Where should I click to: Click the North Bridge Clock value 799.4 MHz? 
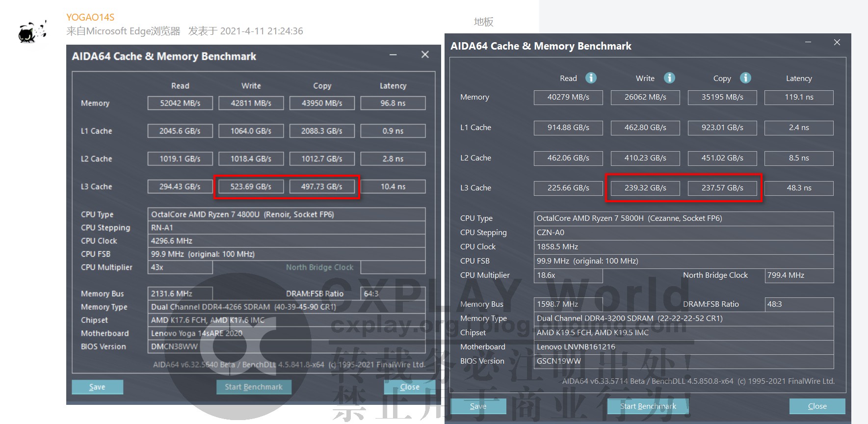tap(799, 275)
